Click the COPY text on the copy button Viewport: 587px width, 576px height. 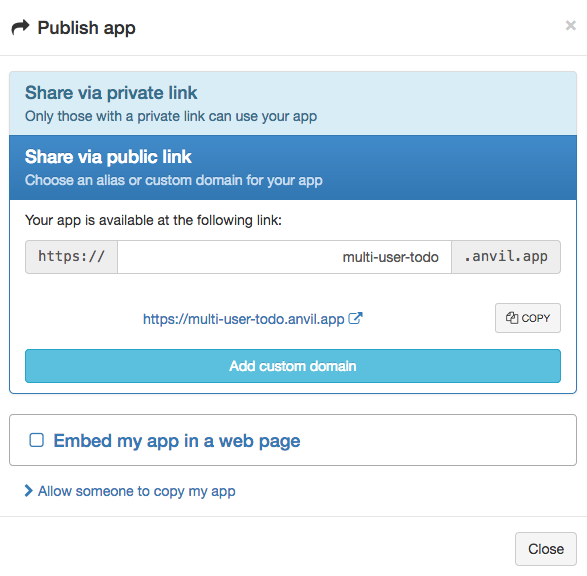[x=536, y=318]
